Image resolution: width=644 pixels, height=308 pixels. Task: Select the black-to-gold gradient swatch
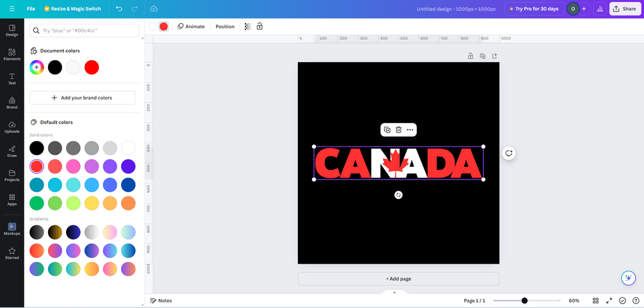coord(55,232)
